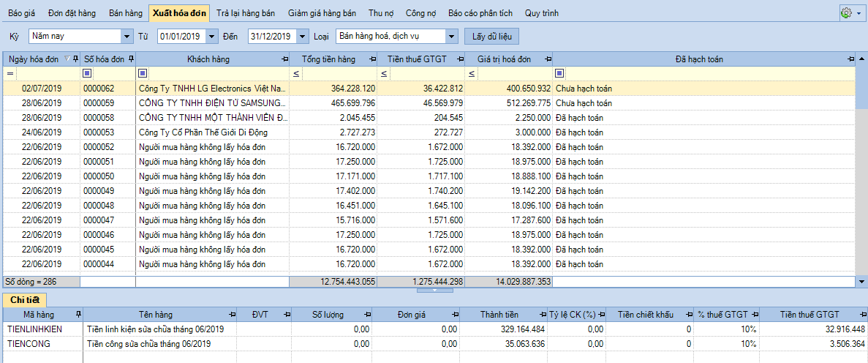This screenshot has width=868, height=363.
Task: Collapse the detail panel splitter arrow
Action: click(434, 290)
